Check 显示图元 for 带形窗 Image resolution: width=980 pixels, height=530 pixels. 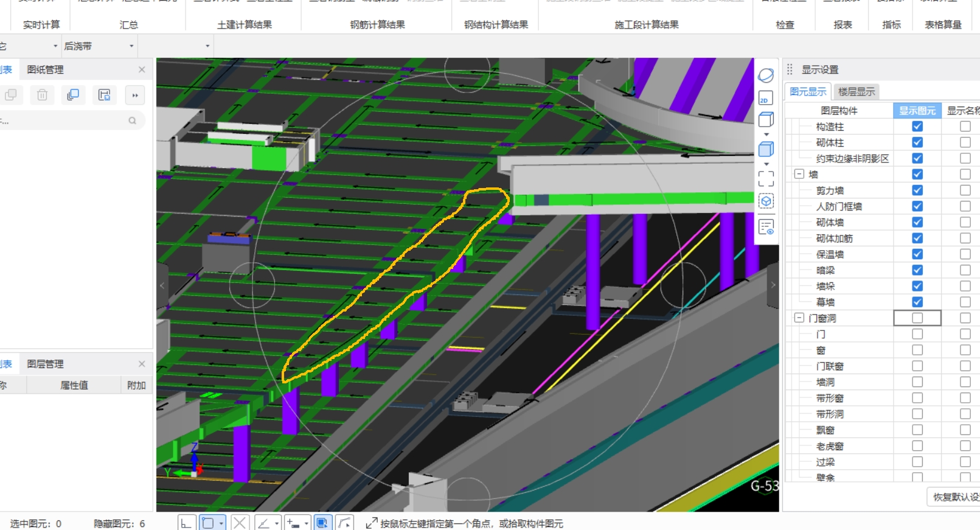[917, 398]
